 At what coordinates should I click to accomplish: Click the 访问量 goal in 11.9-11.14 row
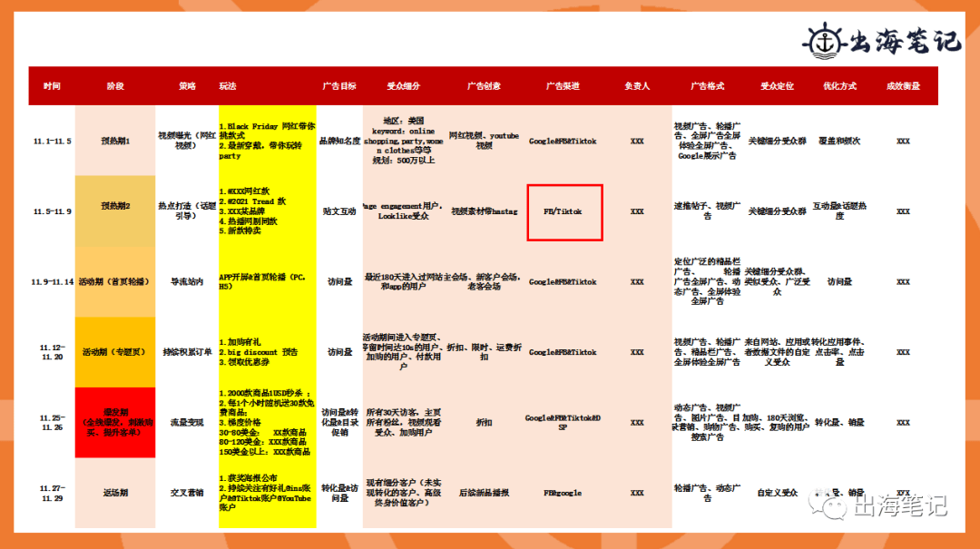pyautogui.click(x=339, y=282)
